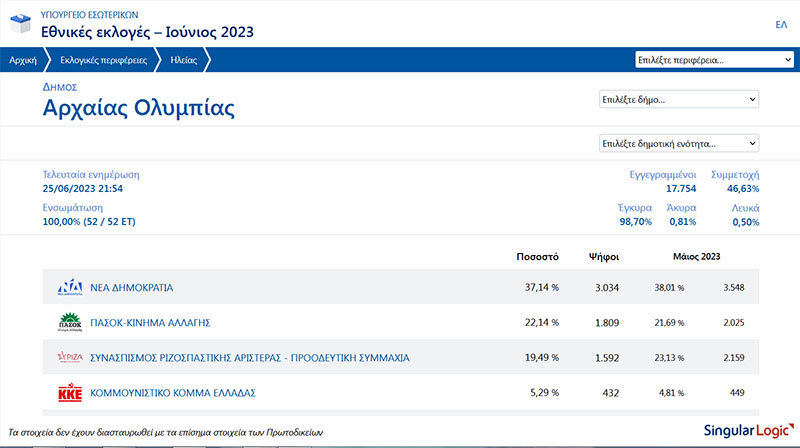Click the KKE party logo

71,393
